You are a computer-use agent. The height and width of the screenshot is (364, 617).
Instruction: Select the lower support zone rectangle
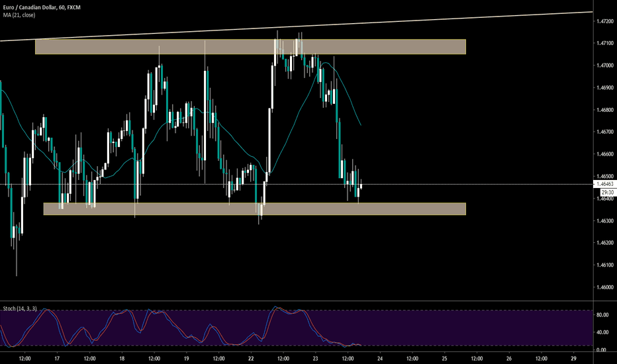pos(255,209)
